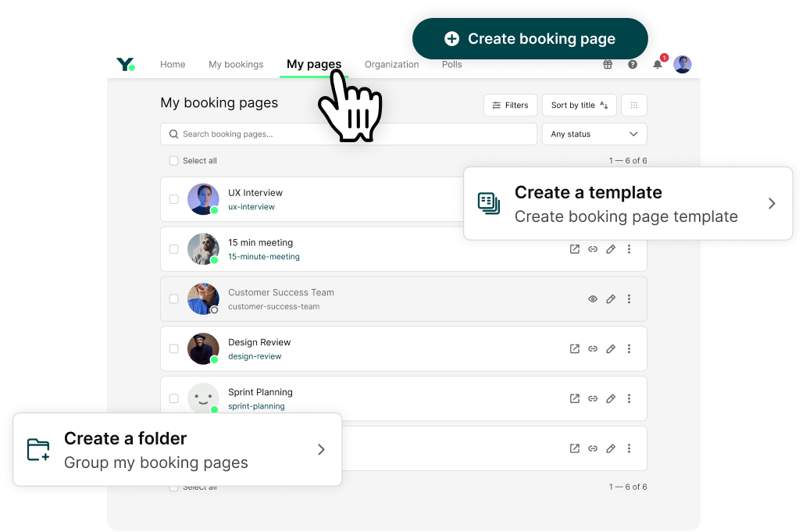Edit the Sprint Planning booking page
806x532 pixels.
(x=611, y=398)
